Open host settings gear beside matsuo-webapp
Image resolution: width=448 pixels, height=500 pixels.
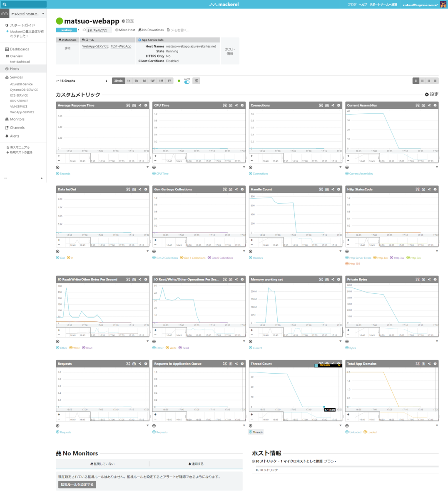123,21
